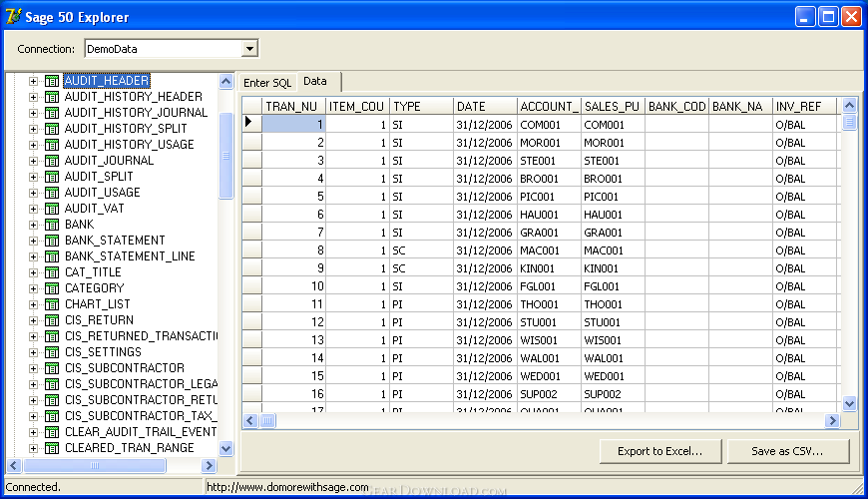Click the AUDIT_HISTORY_HEADER table icon
868x499 pixels.
(52, 97)
